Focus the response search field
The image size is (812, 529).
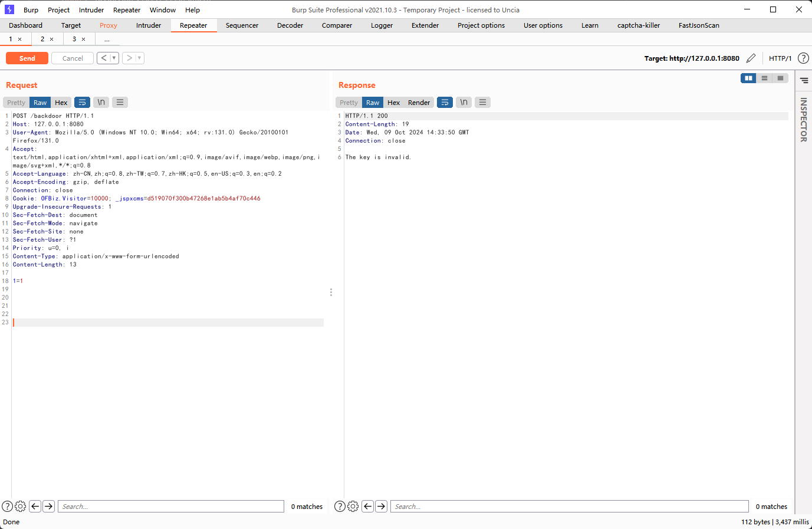click(x=570, y=507)
